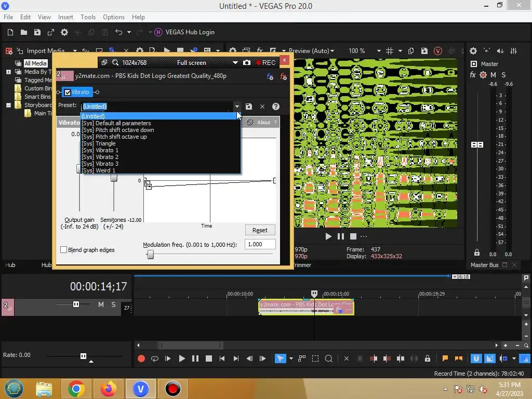
Task: Open a project with folder icon
Action: [24, 32]
